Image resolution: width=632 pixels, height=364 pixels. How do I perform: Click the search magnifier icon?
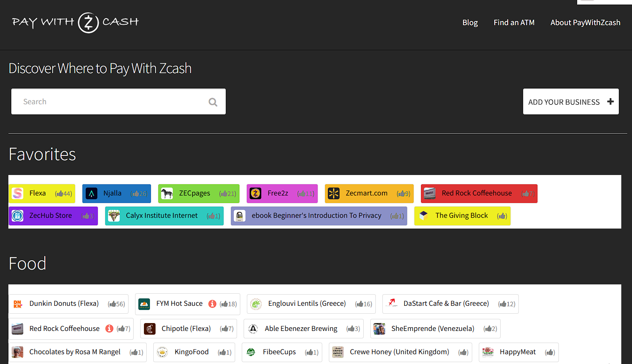[213, 102]
